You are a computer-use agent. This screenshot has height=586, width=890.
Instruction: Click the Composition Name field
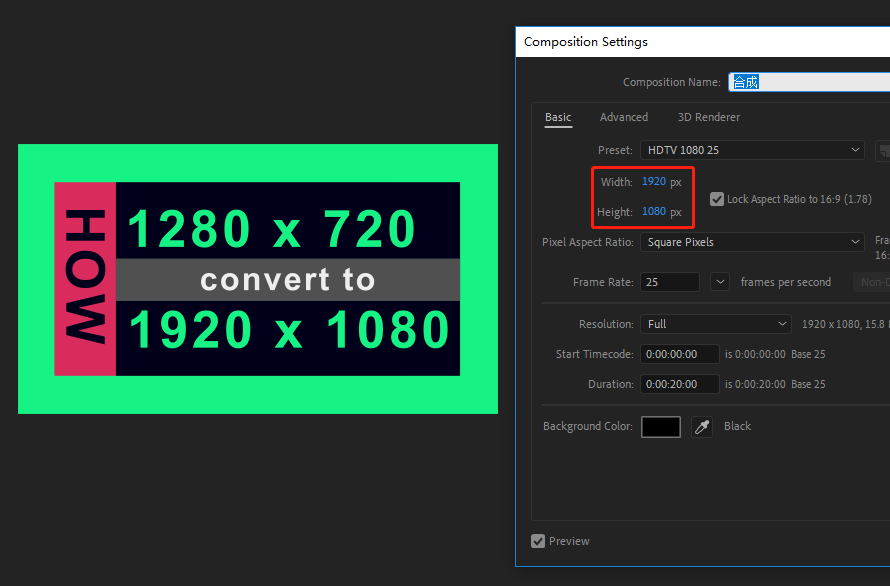(809, 82)
